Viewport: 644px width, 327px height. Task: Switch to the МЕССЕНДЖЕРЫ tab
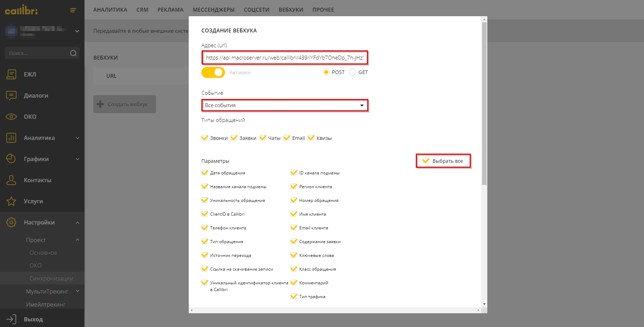[x=213, y=10]
